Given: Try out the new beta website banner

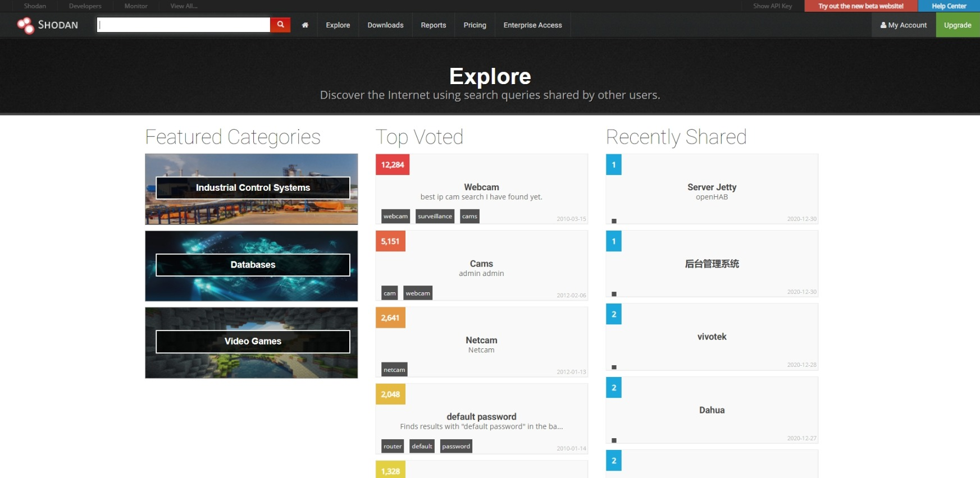Looking at the screenshot, I should point(861,6).
